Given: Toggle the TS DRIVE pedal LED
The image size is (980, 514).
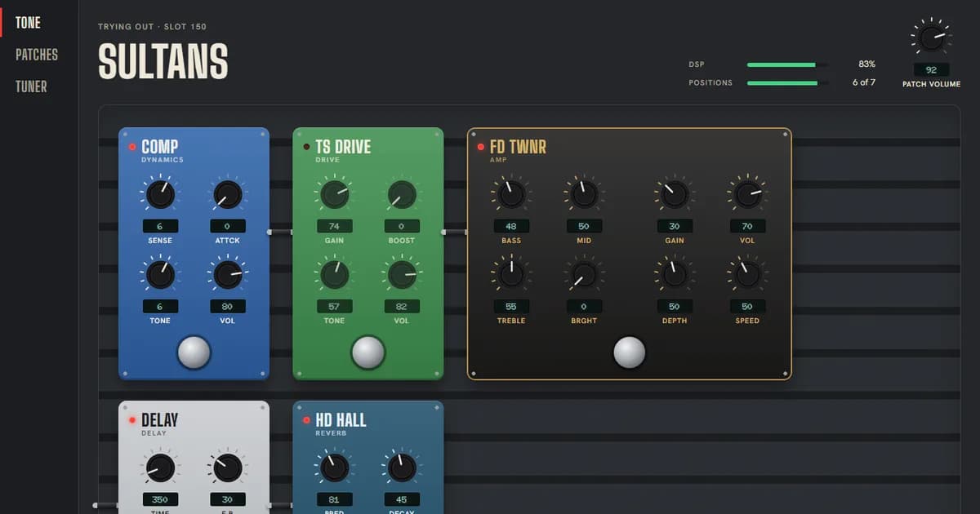Looking at the screenshot, I should click(307, 147).
